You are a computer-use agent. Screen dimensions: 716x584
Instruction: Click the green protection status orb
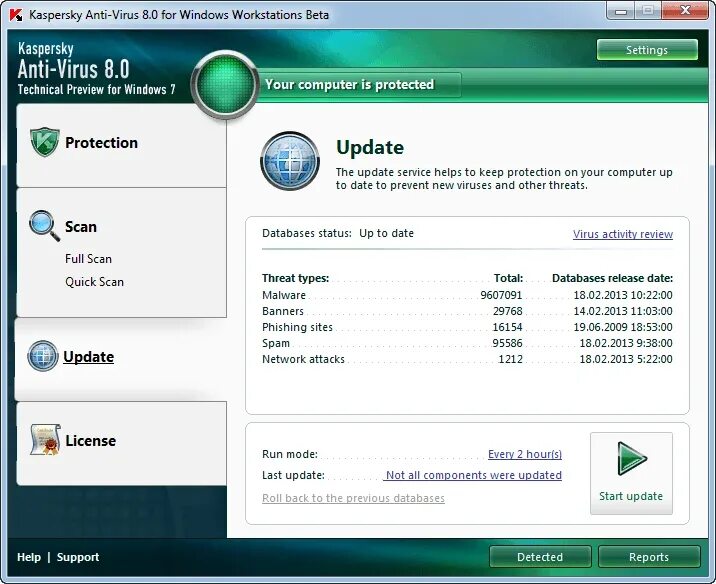tap(224, 84)
